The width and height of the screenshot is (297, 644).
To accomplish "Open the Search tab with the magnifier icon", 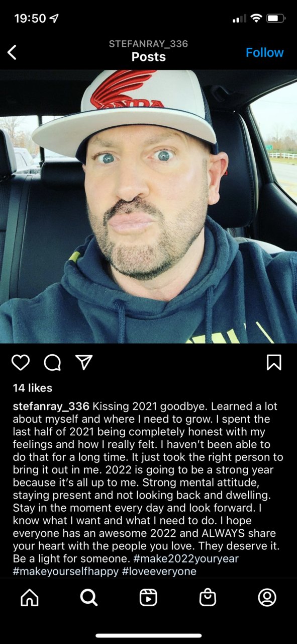I will click(x=89, y=597).
